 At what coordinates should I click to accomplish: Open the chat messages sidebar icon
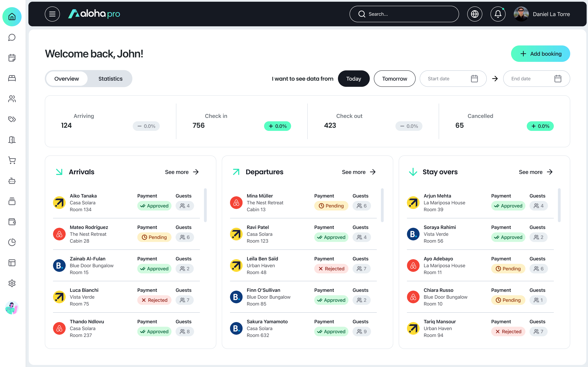click(12, 37)
